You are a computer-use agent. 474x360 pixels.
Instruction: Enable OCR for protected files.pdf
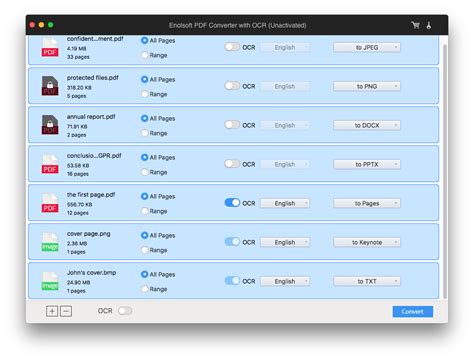pyautogui.click(x=232, y=86)
